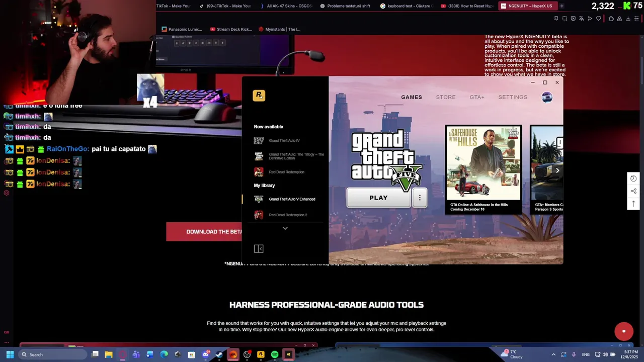Select Red Dead Redemption in Now available
644x362 pixels.
tap(280, 172)
